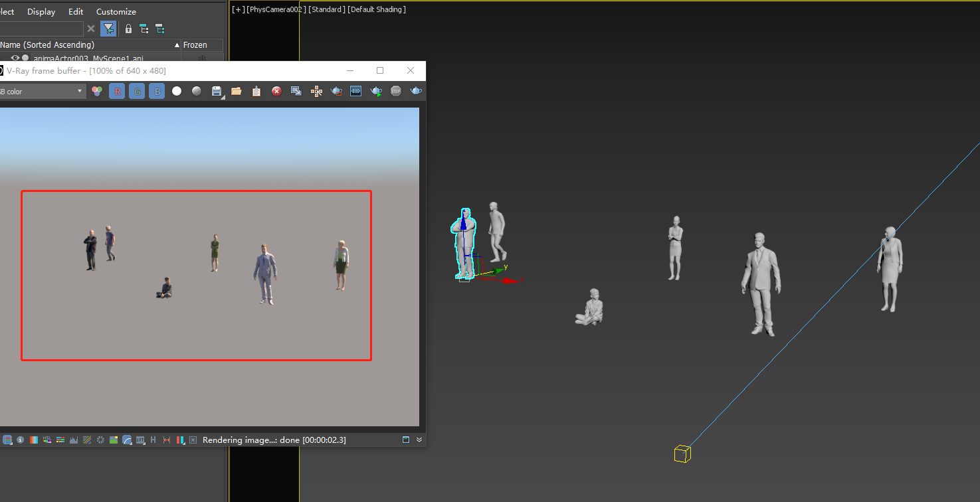Viewport: 980px width, 502px height.
Task: Open the Edit menu in Scene Explorer
Action: [76, 12]
